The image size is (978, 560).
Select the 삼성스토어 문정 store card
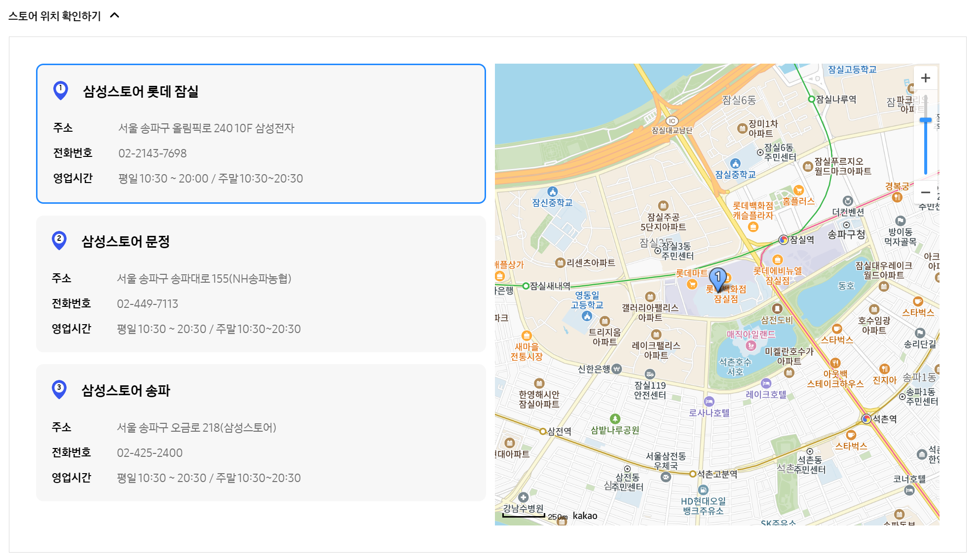(x=261, y=284)
